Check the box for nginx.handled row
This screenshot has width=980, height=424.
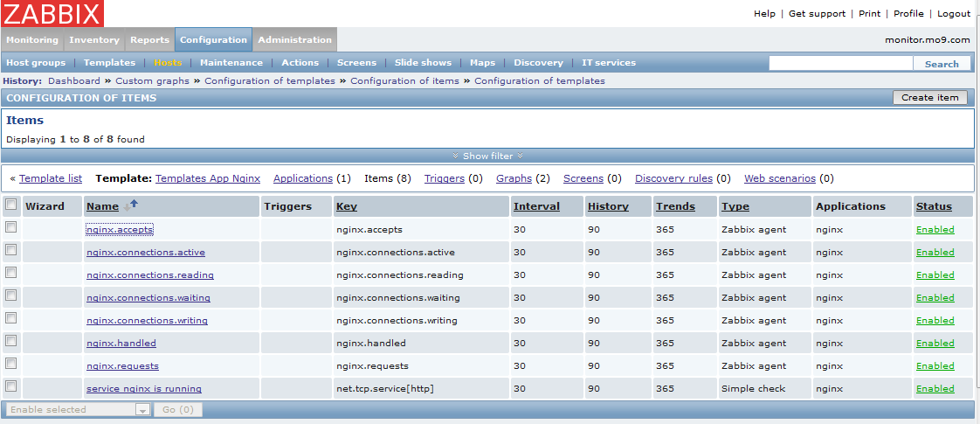pos(10,341)
